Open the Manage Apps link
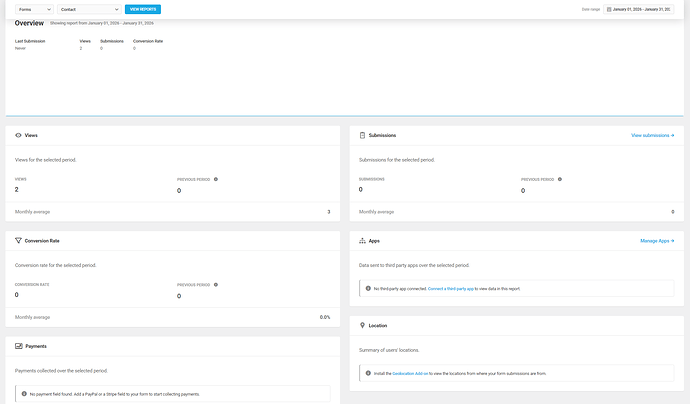Screen dimensions: 690x404 pos(657,241)
